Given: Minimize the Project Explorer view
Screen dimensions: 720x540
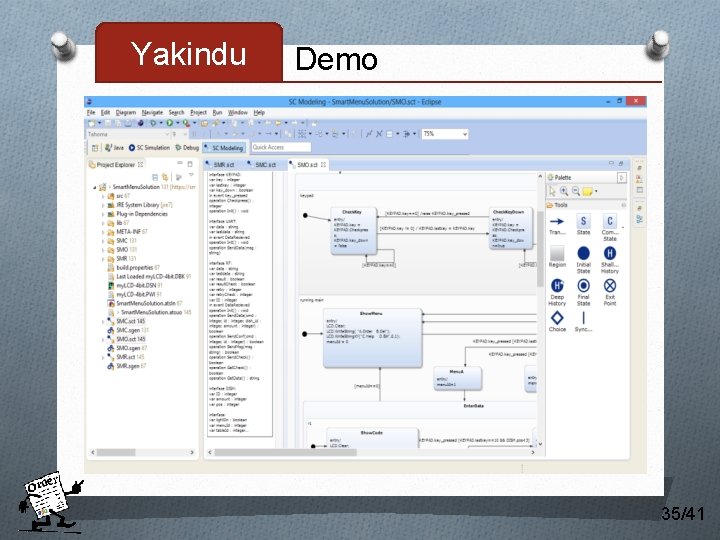Looking at the screenshot, I should (180, 163).
